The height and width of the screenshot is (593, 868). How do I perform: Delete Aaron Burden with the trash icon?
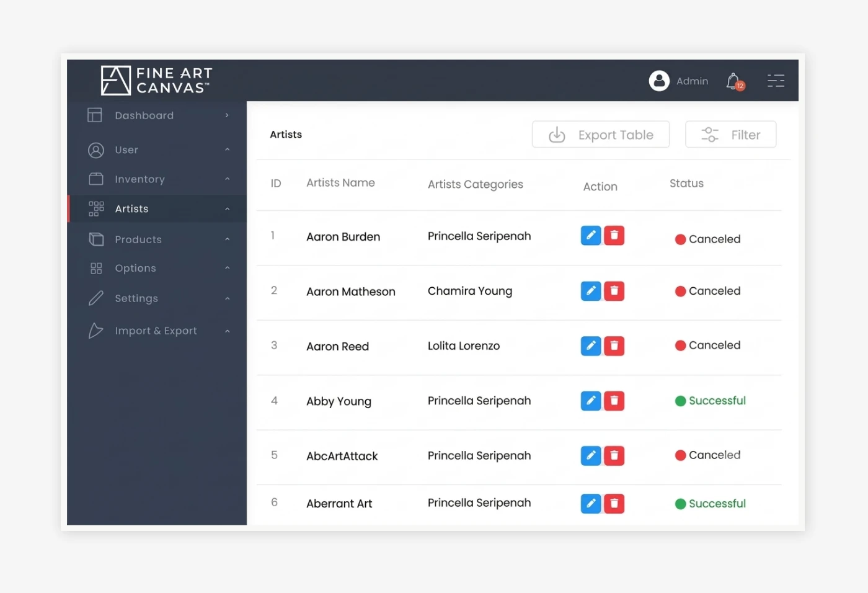[614, 236]
